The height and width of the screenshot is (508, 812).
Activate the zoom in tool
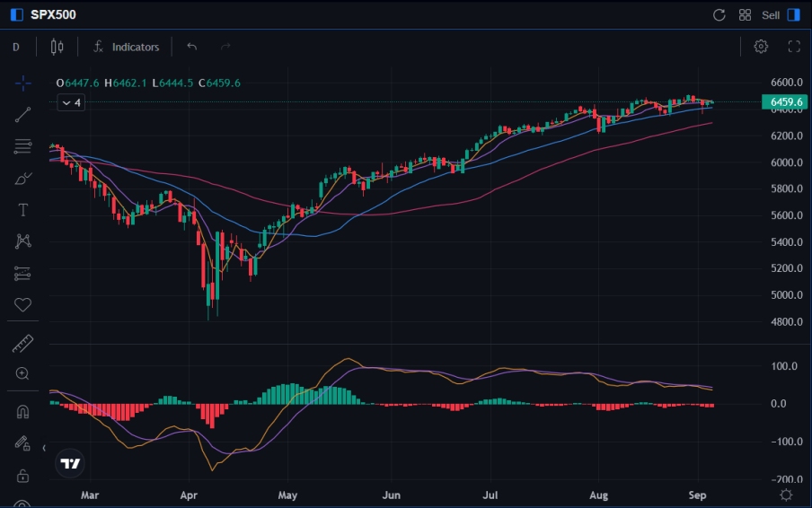tap(22, 373)
